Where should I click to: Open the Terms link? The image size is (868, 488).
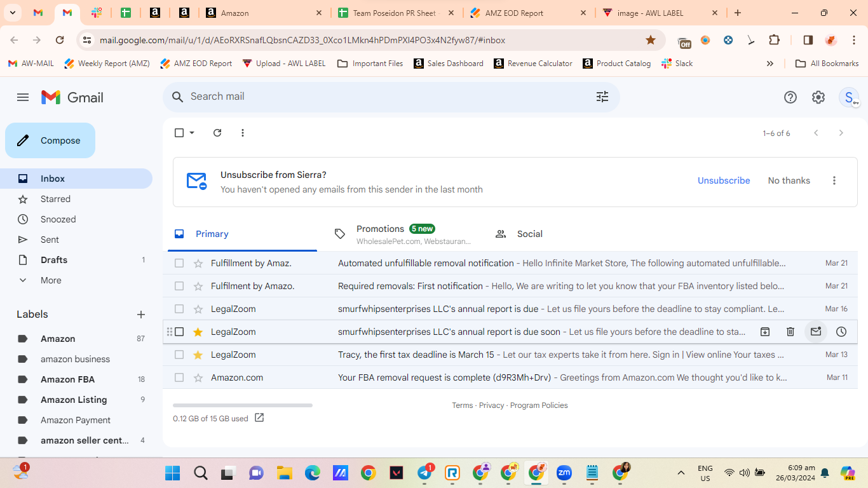click(x=462, y=405)
